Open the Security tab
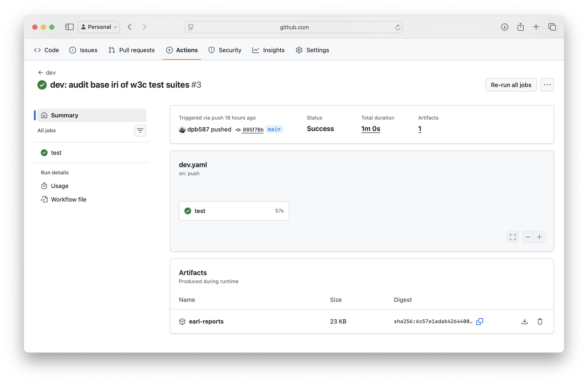 click(x=225, y=50)
